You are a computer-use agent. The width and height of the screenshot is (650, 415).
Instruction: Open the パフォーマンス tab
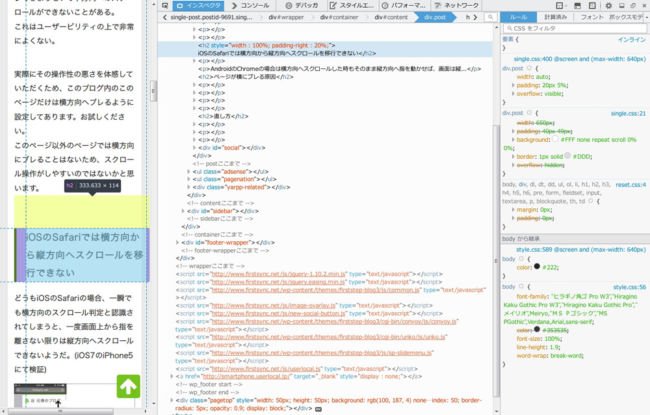click(403, 6)
